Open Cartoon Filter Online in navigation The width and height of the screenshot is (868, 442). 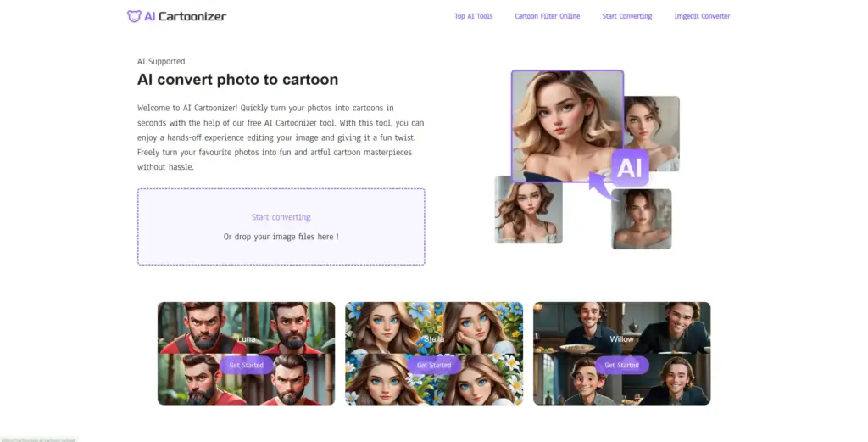[548, 16]
